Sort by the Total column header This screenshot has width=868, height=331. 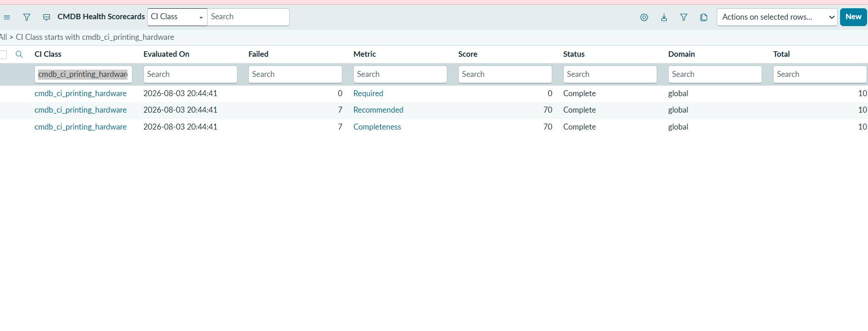pos(781,54)
